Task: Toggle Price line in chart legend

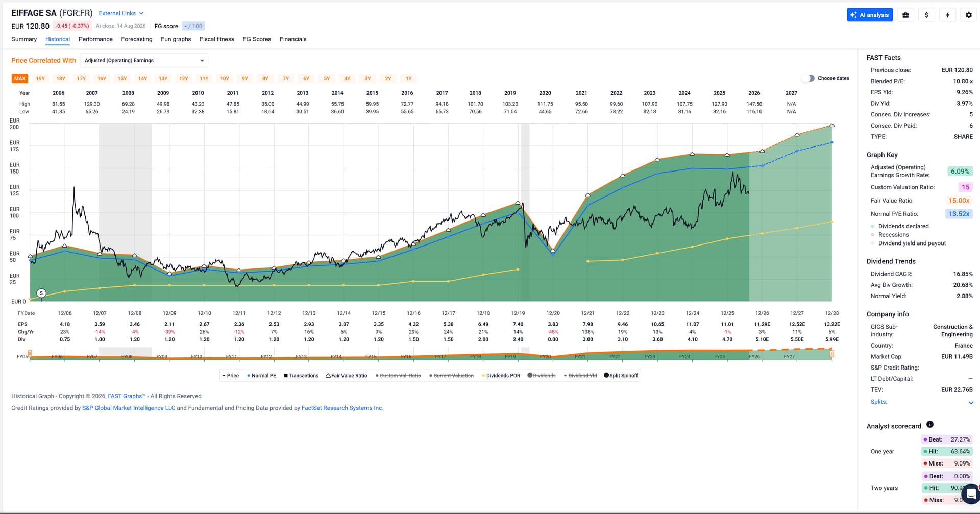Action: coord(231,376)
